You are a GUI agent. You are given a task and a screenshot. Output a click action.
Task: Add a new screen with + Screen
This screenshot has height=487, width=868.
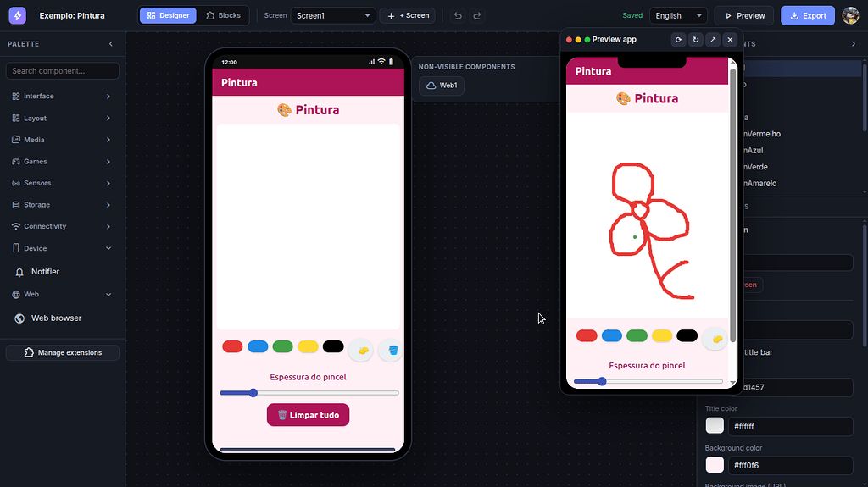pos(408,15)
